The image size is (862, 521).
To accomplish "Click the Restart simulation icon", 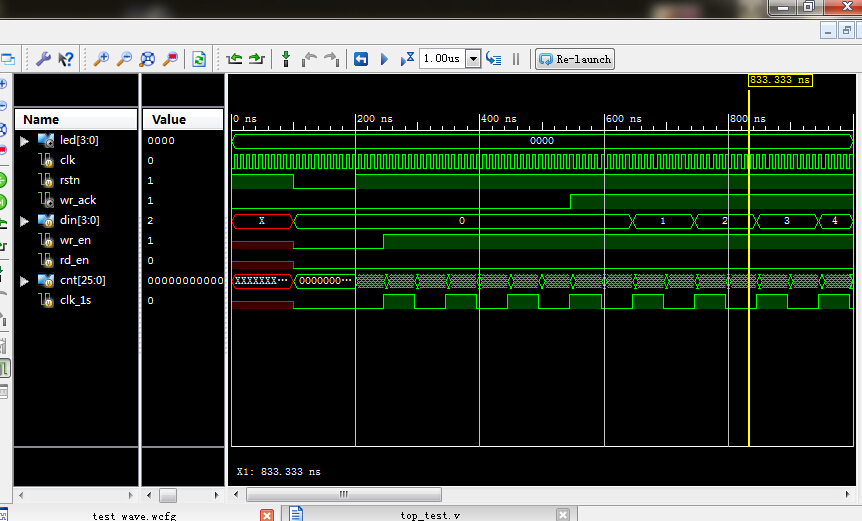I will pos(361,59).
